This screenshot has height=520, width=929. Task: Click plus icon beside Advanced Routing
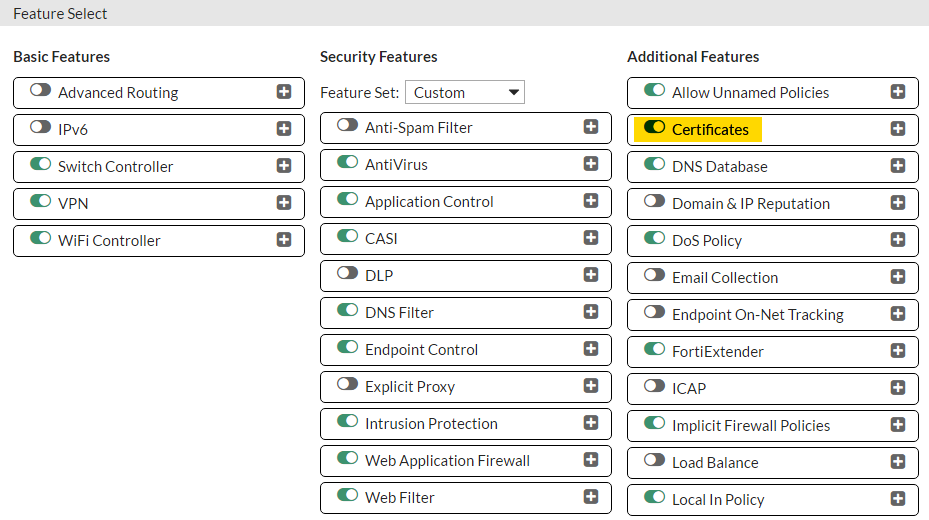click(x=284, y=92)
